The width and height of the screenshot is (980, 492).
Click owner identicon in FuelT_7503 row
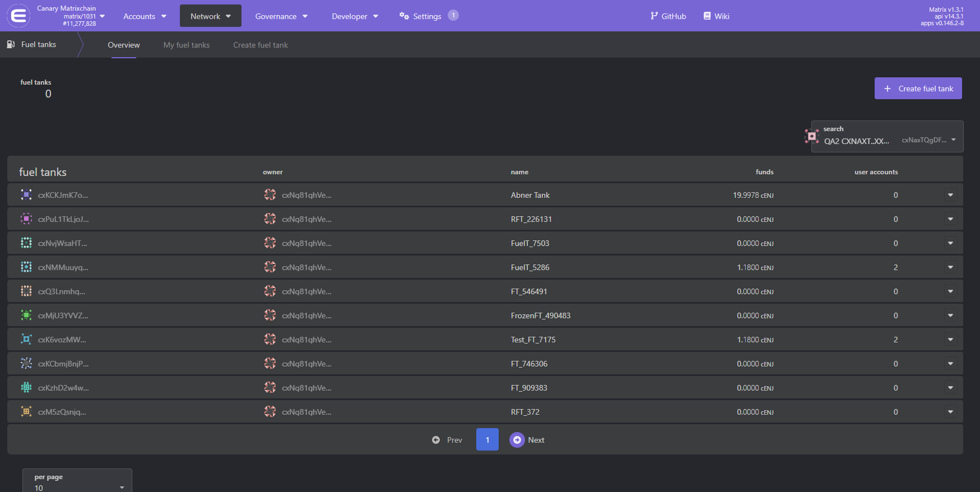270,243
